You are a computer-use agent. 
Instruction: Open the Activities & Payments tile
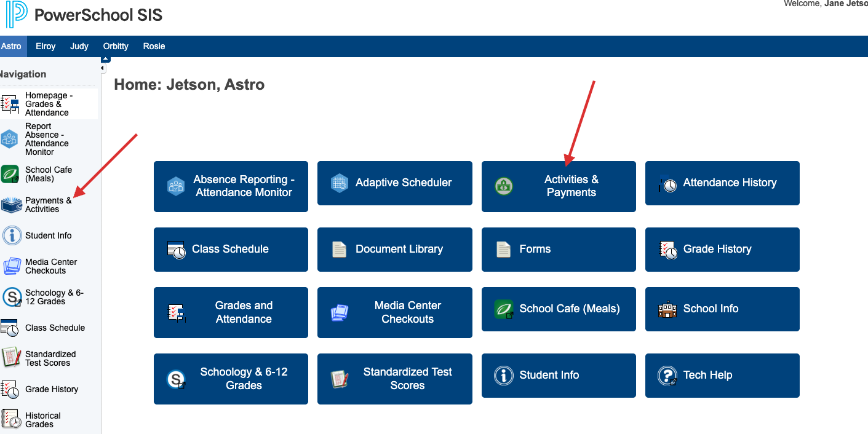559,186
